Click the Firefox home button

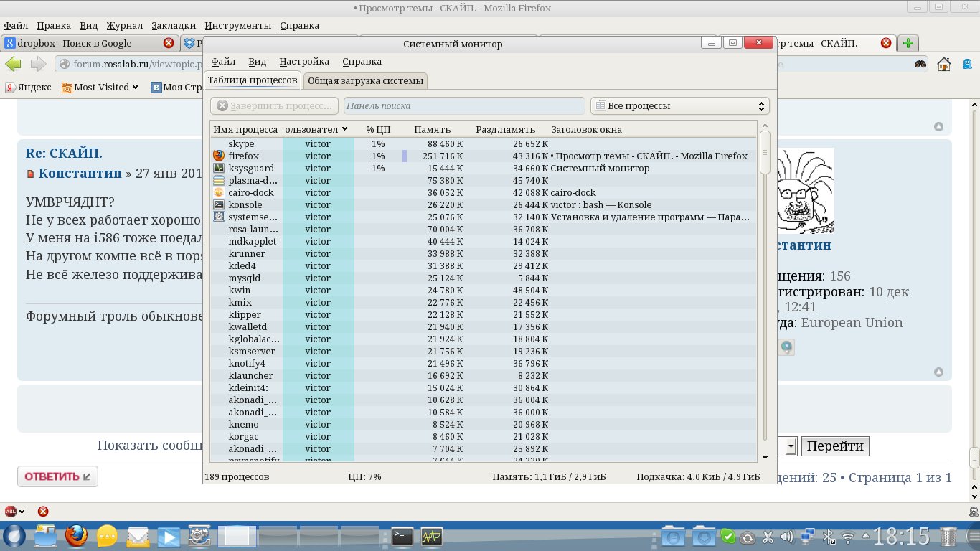tap(944, 65)
